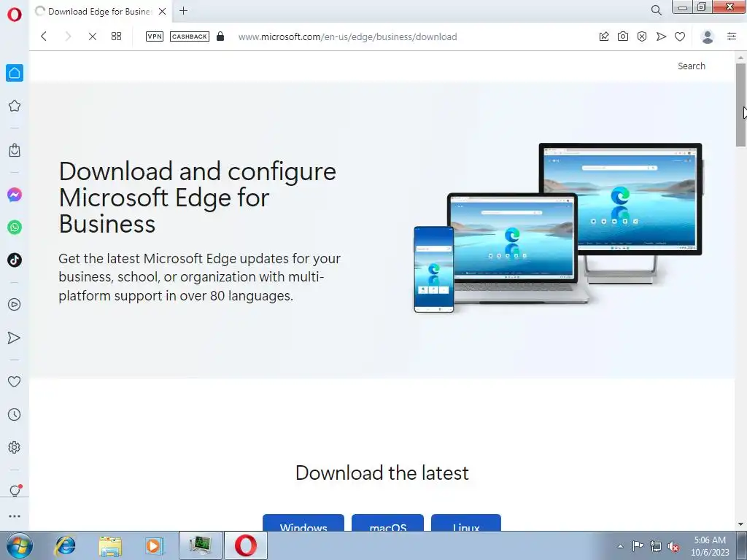Screen dimensions: 747x560
Task: Open the profile account icon
Action: click(x=708, y=36)
